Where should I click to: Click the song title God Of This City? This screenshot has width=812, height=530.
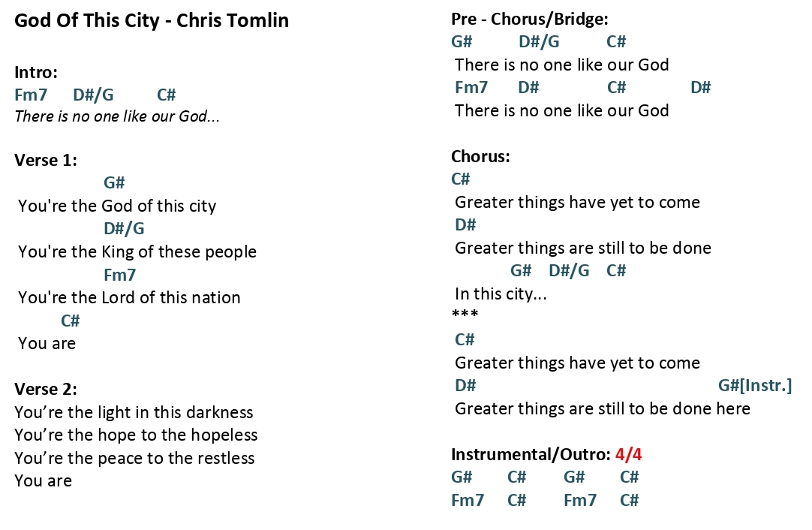point(87,21)
